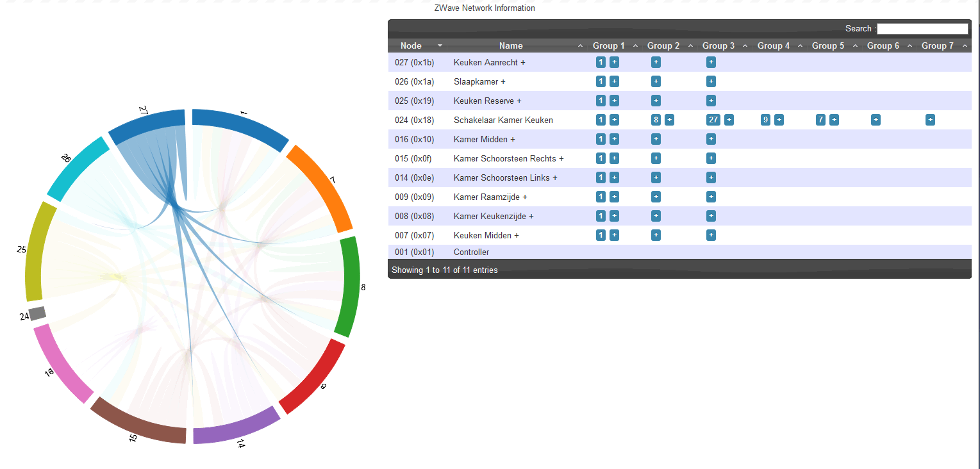Click node 8 badge in Schakelaar Group 2

[x=656, y=120]
